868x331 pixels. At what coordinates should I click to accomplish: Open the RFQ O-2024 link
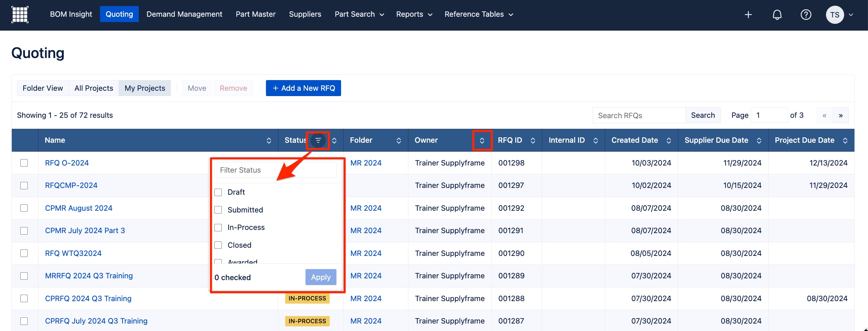[67, 163]
